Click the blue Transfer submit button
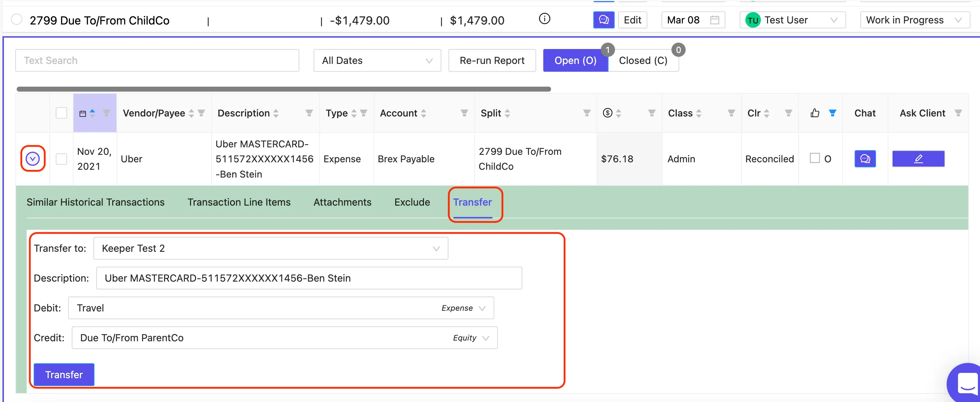The height and width of the screenshot is (402, 980). (x=64, y=375)
